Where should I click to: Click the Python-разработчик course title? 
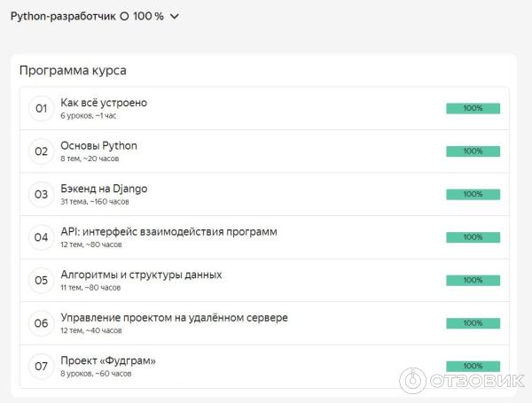pyautogui.click(x=63, y=17)
